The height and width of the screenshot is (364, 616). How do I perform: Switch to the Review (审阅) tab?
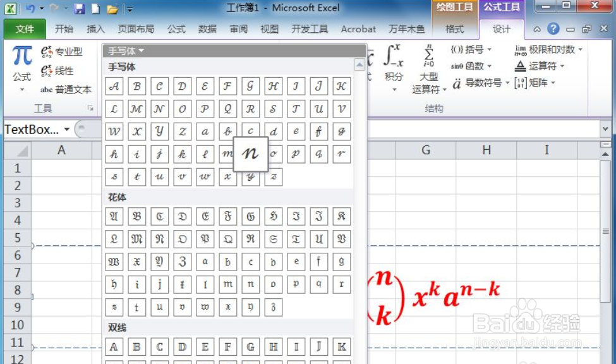(238, 29)
